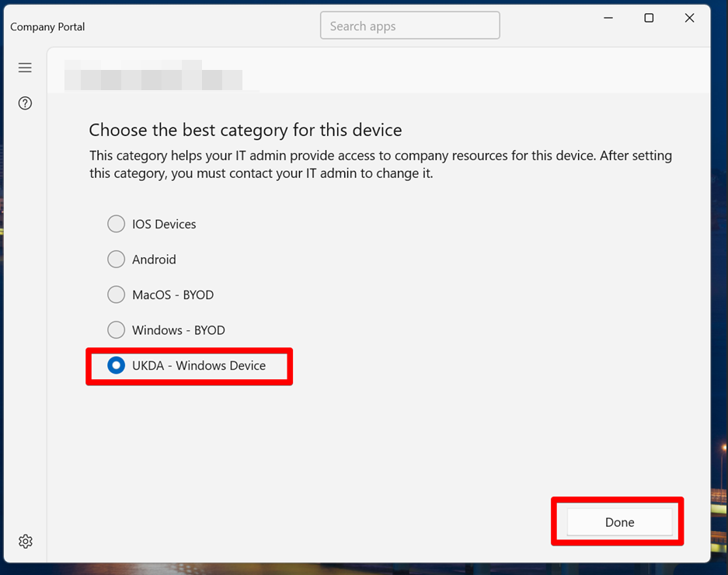Select the MacOS - BYOD radio button

117,295
